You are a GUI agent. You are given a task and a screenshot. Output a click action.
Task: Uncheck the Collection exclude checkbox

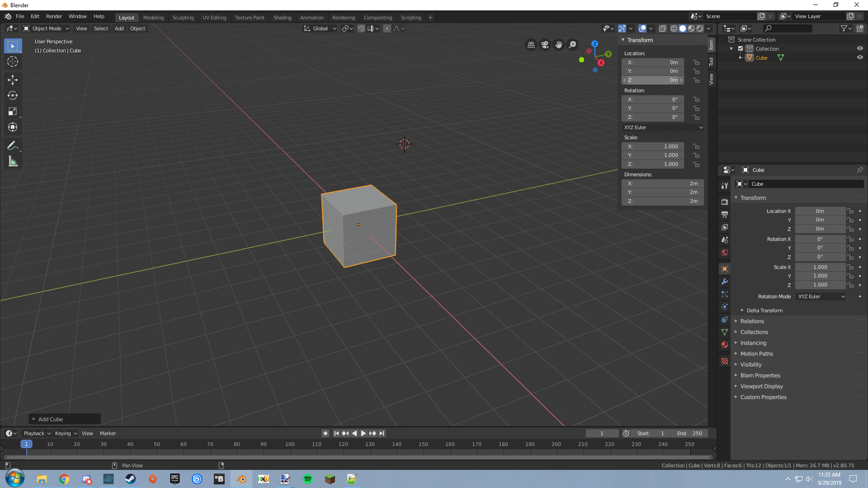[741, 48]
